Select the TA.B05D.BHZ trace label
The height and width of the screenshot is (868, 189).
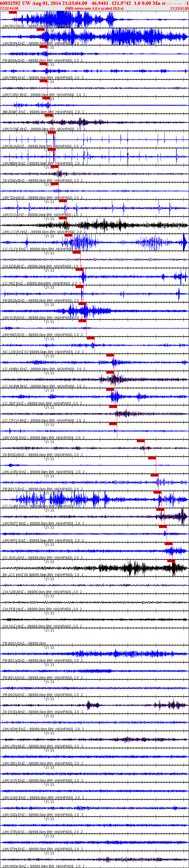coord(43,455)
